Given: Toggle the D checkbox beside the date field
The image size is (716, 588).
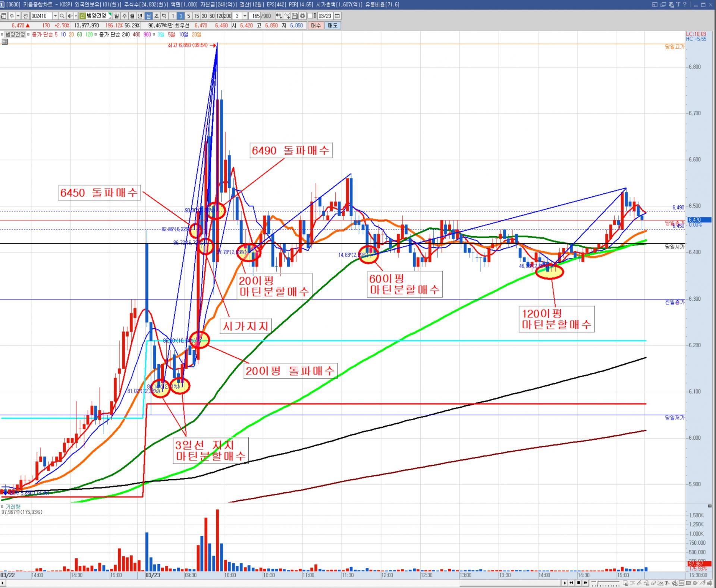Looking at the screenshot, I should [x=310, y=16].
